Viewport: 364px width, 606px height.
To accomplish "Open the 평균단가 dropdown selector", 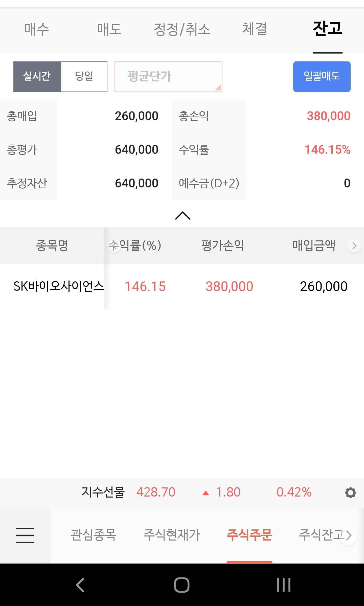I will point(168,76).
